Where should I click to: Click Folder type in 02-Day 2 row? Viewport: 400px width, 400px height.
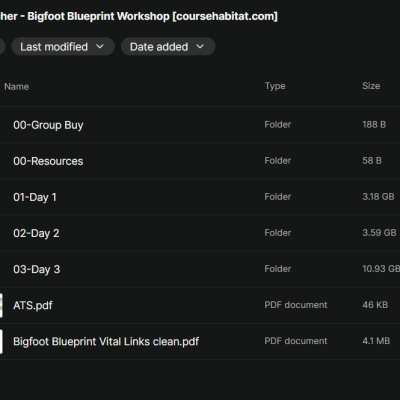coord(278,233)
